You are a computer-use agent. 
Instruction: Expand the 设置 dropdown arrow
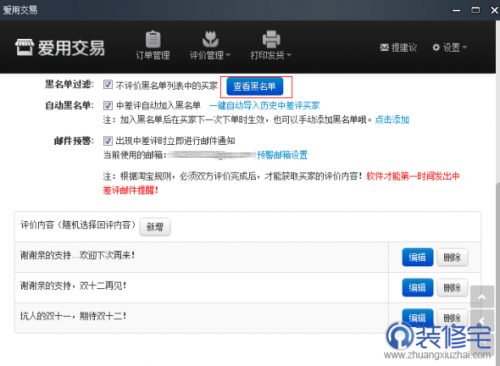point(465,47)
